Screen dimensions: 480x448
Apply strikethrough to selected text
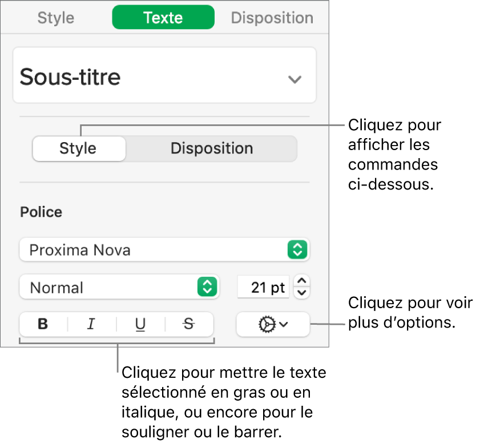[189, 324]
